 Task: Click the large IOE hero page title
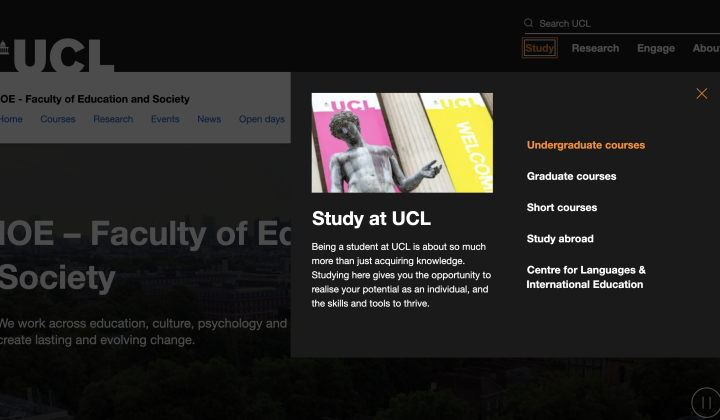point(145,255)
